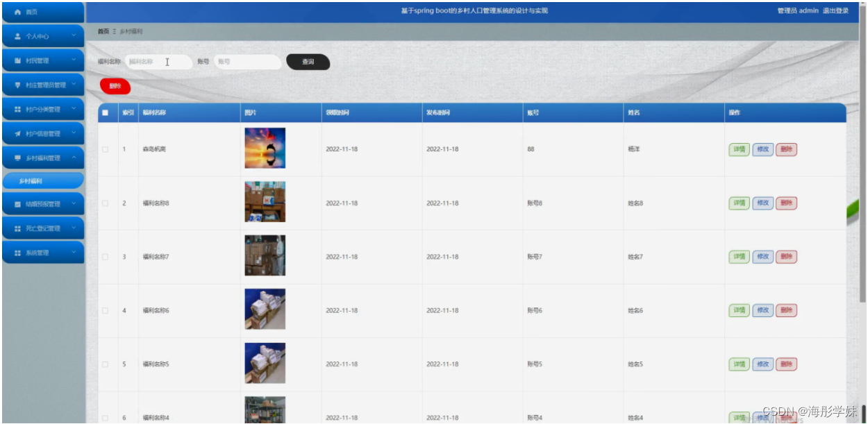Select the 乡村福利 submenu item

(x=43, y=180)
